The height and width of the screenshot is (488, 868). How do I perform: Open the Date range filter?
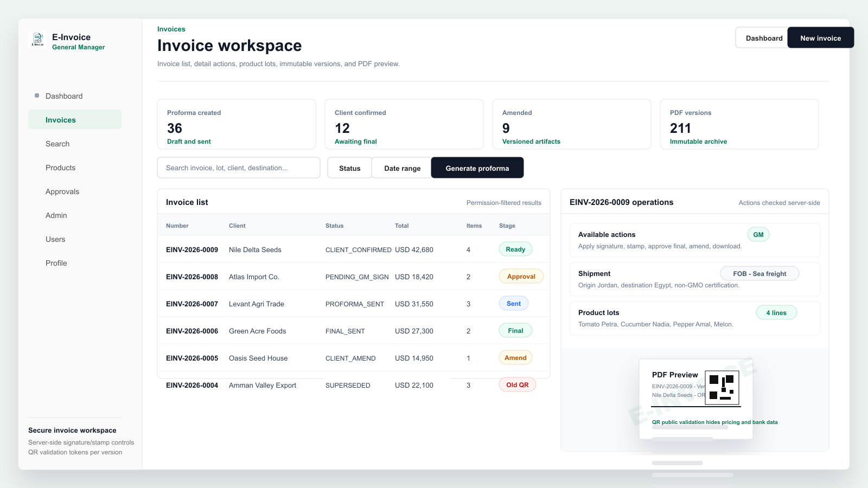(402, 168)
